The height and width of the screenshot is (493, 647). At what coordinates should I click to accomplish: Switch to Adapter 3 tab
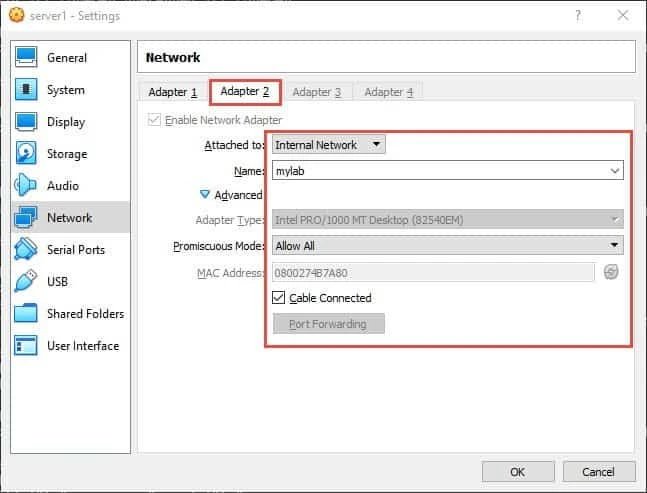317,92
